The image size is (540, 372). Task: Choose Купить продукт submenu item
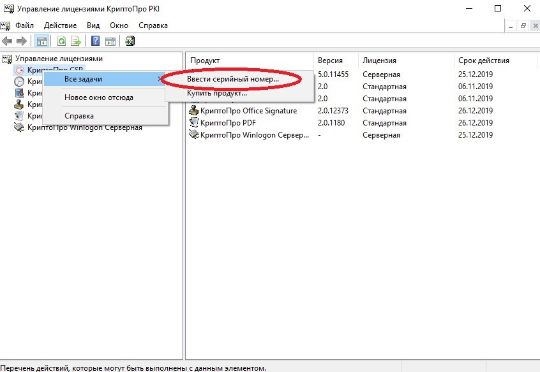click(217, 93)
